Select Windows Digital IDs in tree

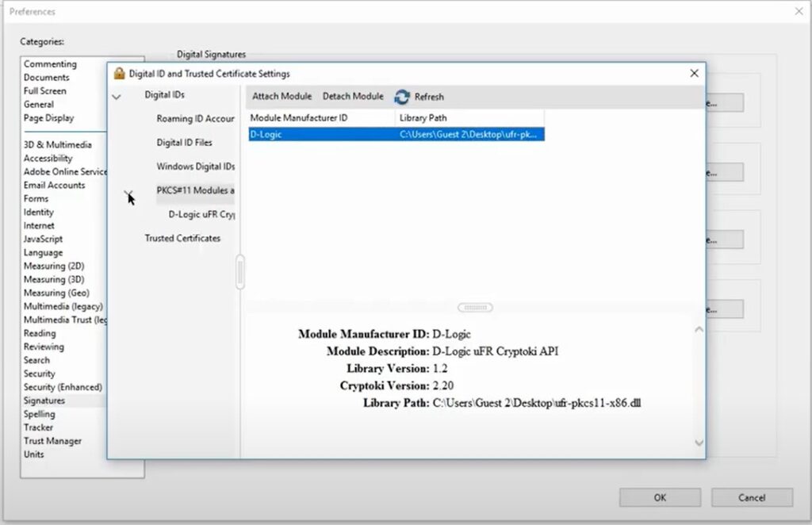coord(195,167)
